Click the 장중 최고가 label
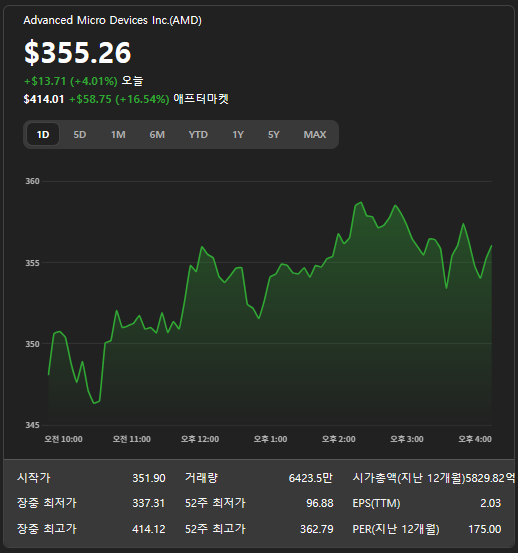518x553 pixels. 47,529
